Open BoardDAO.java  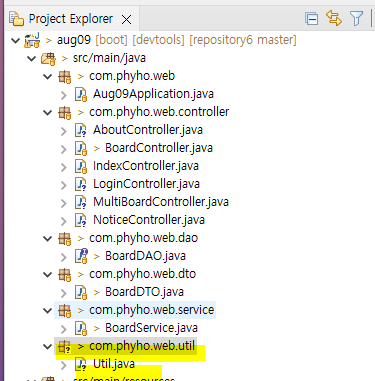[x=145, y=256]
